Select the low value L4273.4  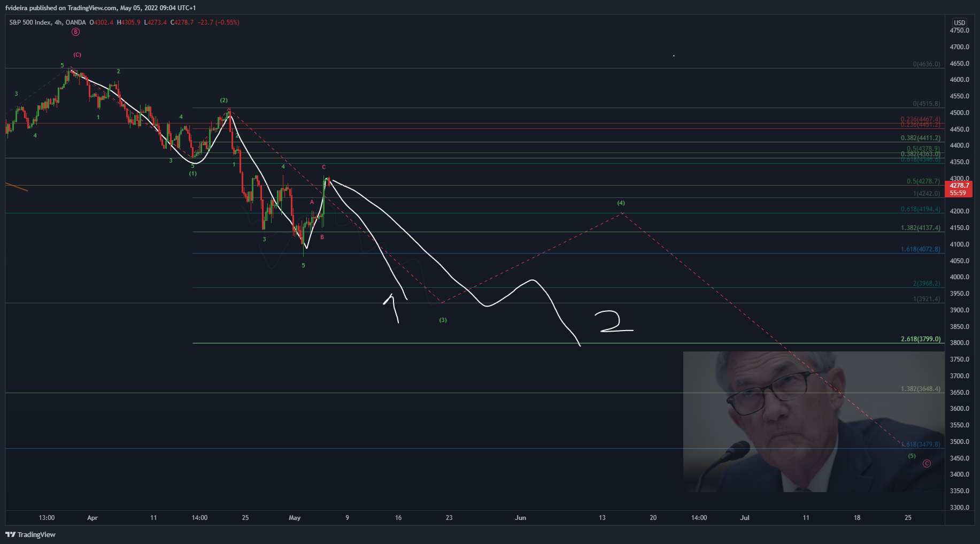point(156,22)
